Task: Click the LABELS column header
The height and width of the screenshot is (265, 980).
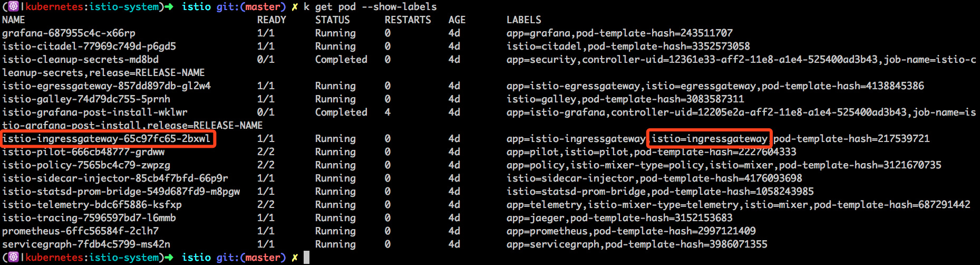Action: 523,20
